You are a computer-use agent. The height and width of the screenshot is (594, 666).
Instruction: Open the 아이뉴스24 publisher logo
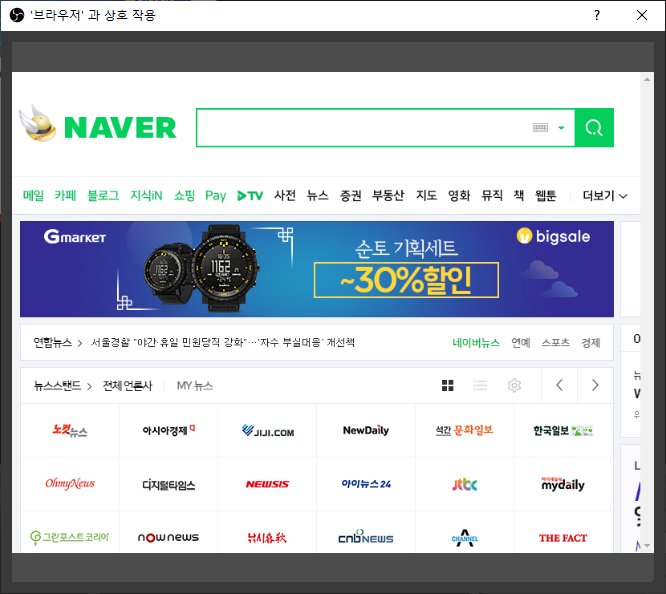click(366, 484)
